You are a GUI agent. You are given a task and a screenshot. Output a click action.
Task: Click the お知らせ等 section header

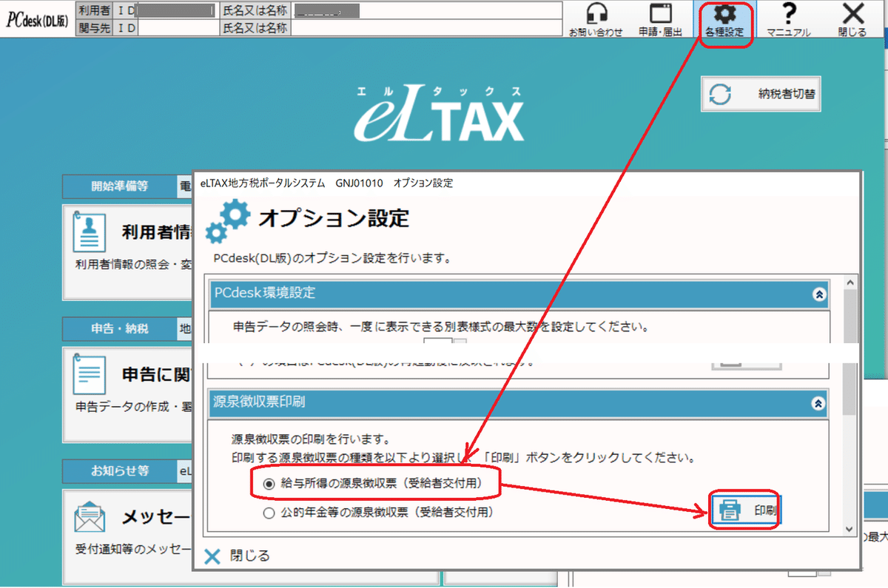click(118, 471)
